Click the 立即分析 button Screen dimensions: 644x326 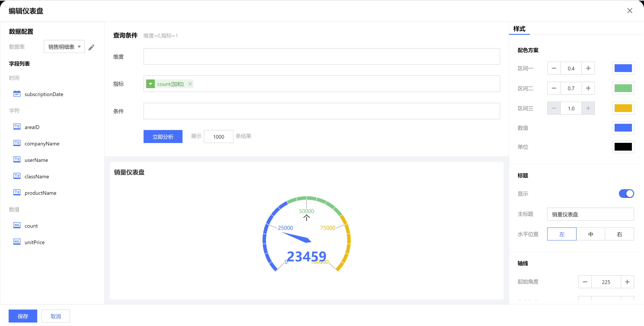click(x=163, y=137)
